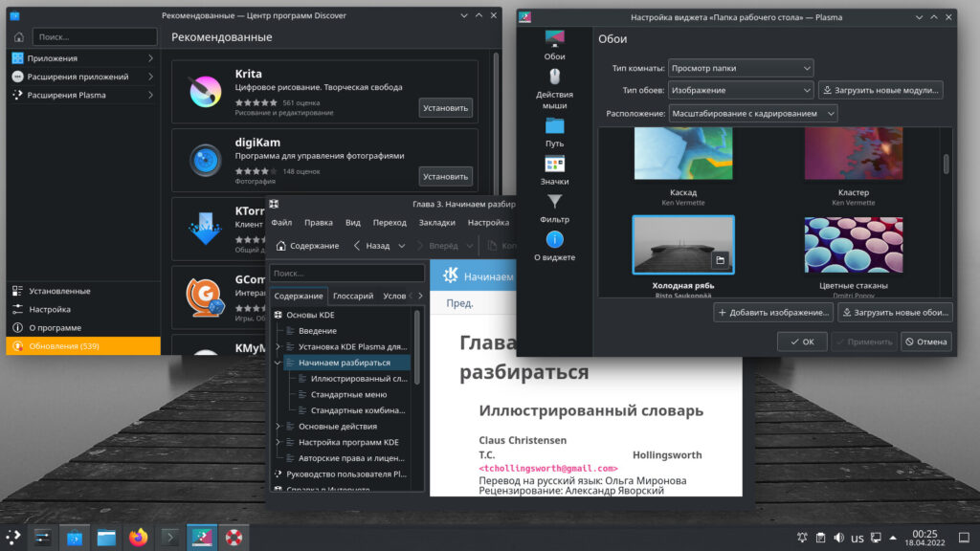Open the volume control in system tray
Screen dimensions: 980x551
click(839, 538)
